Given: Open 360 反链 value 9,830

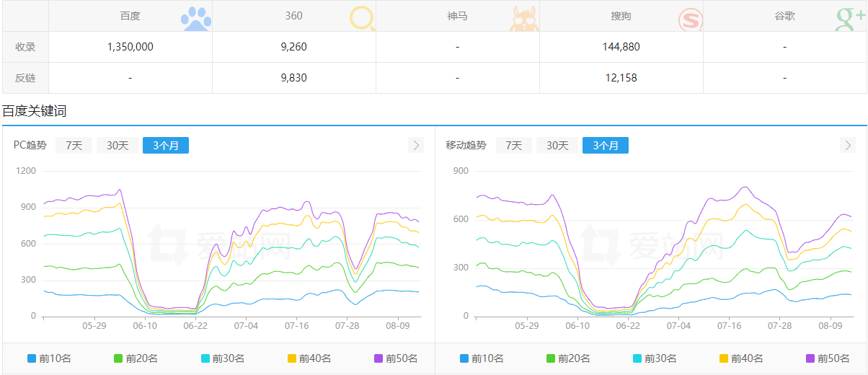Looking at the screenshot, I should [293, 78].
